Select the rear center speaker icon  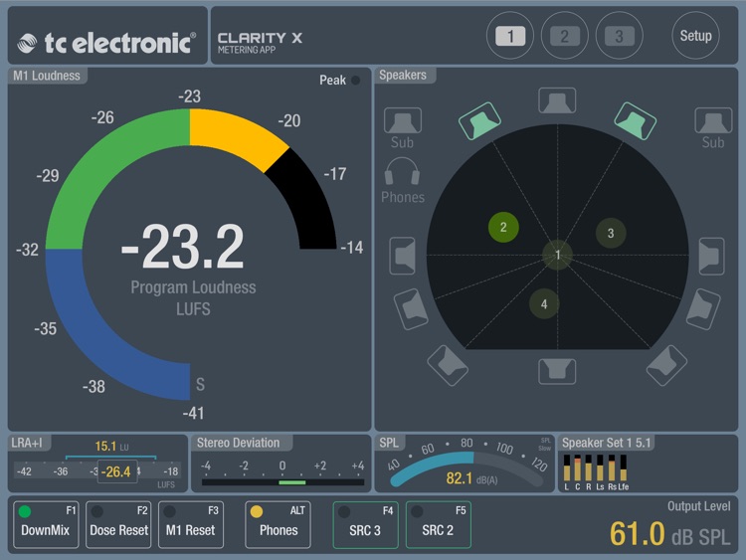(x=557, y=371)
